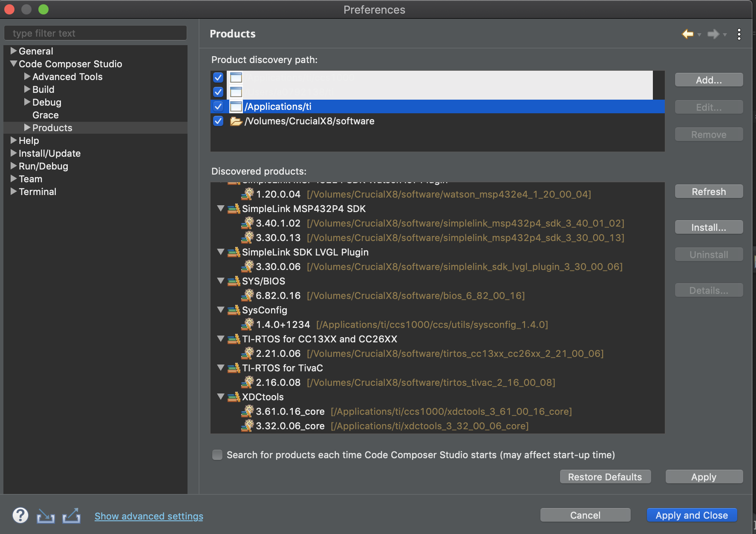Click the window icon beside /Applications/ti

[x=236, y=106]
